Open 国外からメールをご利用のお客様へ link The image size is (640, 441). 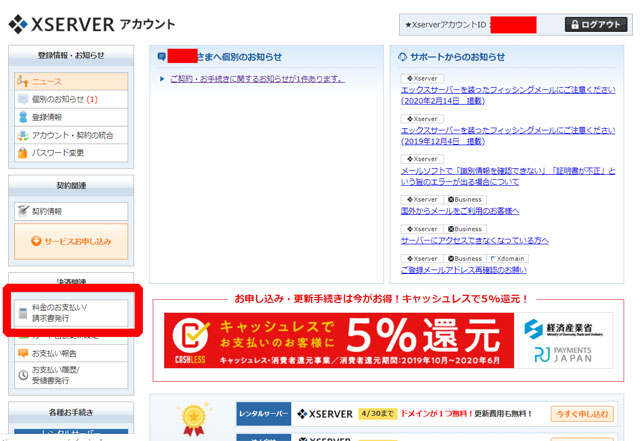[x=460, y=211]
